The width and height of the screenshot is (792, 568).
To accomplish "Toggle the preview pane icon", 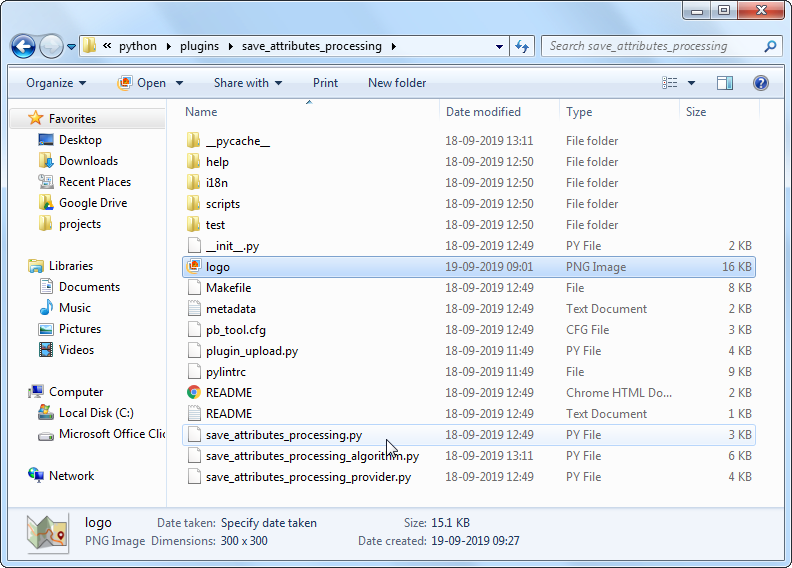I will tap(725, 83).
